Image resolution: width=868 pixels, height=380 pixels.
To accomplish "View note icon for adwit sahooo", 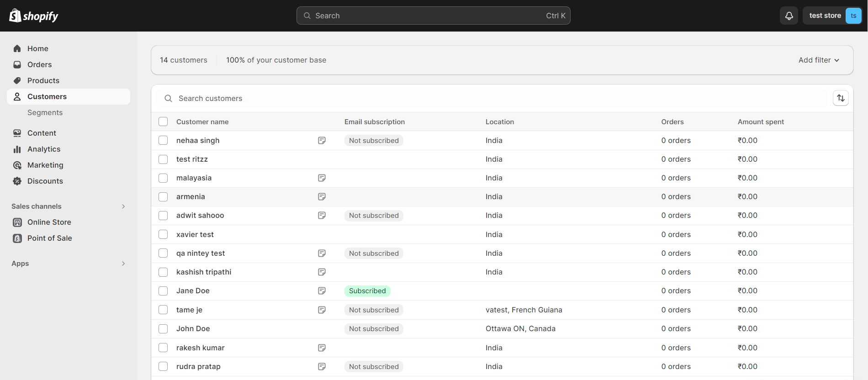I will 322,215.
